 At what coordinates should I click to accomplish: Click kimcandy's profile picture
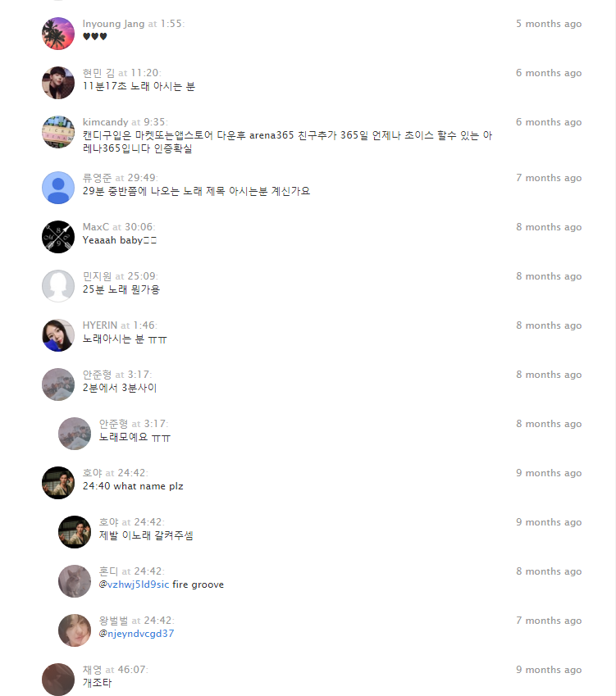[58, 132]
